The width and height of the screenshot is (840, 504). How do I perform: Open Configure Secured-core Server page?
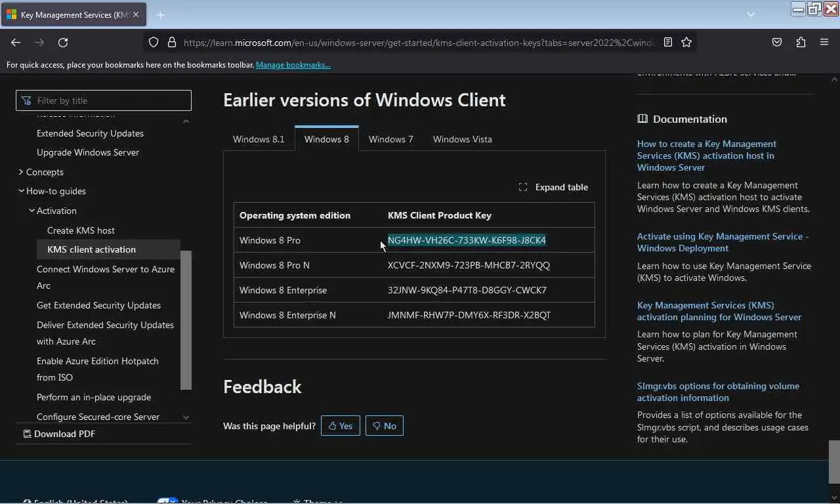98,417
